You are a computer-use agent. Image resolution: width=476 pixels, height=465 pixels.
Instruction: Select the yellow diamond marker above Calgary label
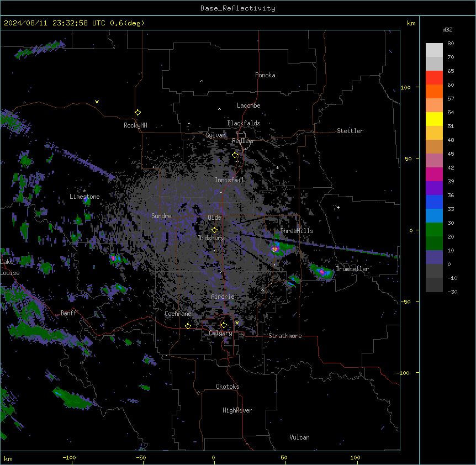pyautogui.click(x=224, y=325)
